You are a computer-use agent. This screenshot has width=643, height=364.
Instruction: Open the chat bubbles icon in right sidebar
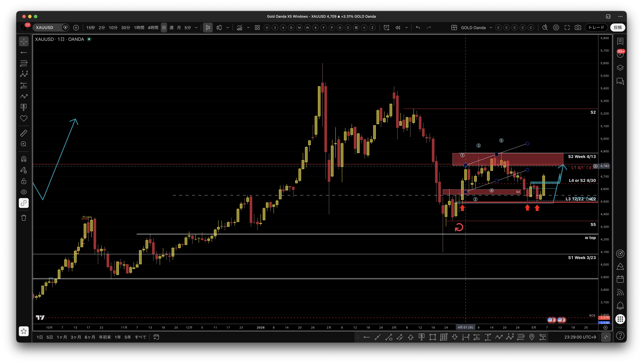coord(620,81)
